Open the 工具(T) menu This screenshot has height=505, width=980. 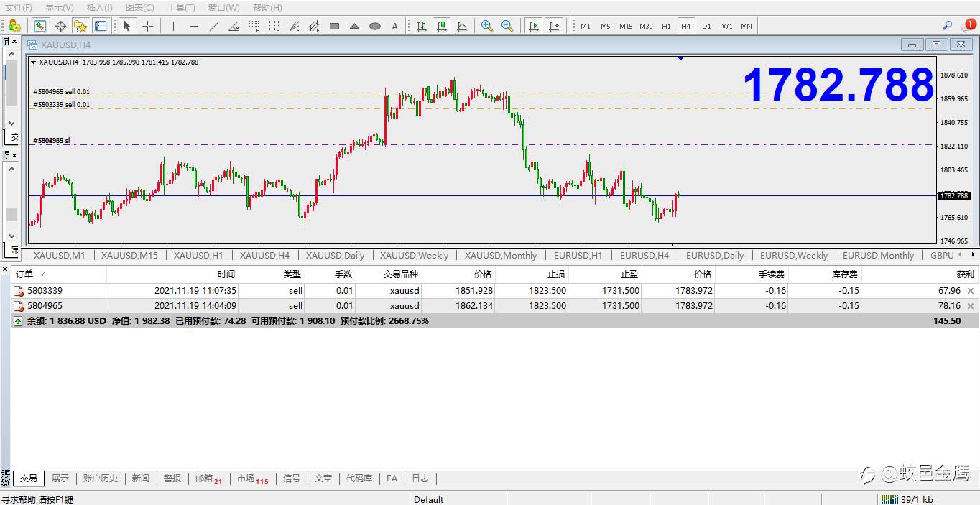tap(181, 7)
